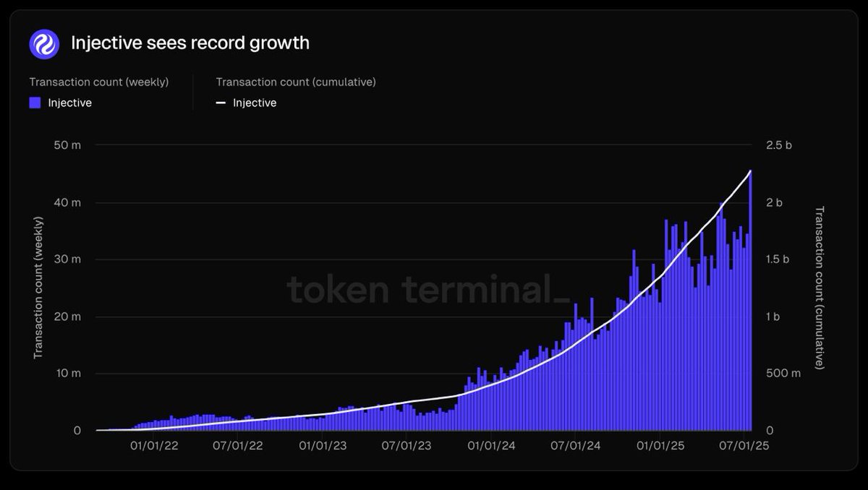
Task: Click the 01/01/25 x-axis date label
Action: point(660,446)
